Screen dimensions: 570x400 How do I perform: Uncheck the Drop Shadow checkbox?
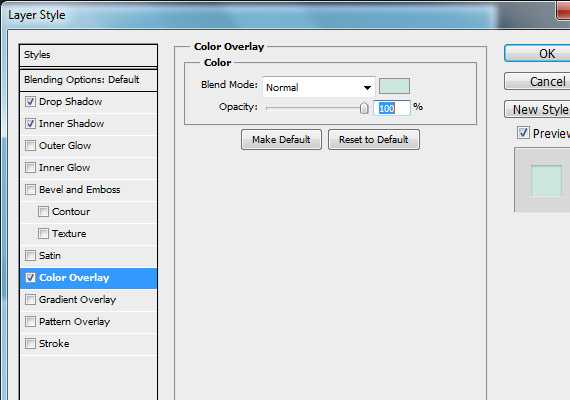click(31, 101)
